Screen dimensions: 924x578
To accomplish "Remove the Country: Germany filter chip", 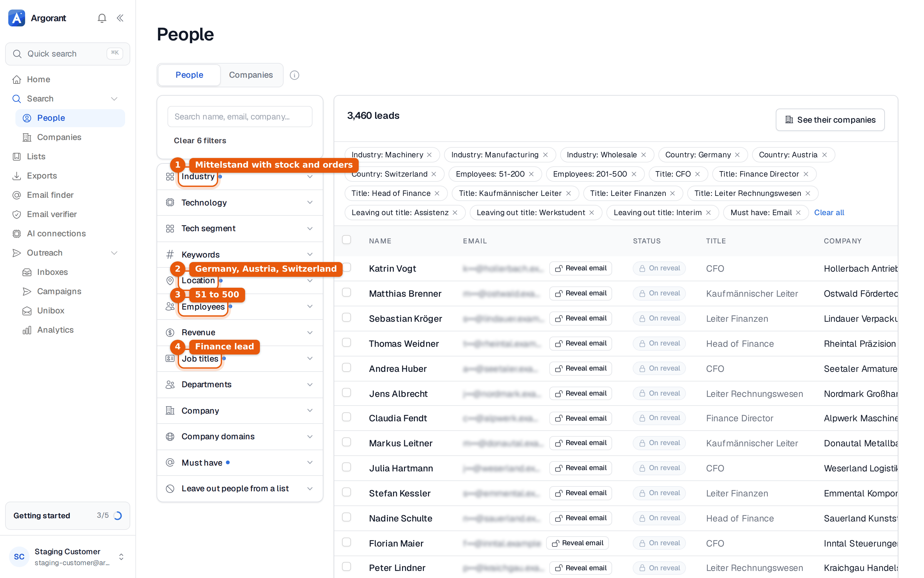I will [737, 155].
